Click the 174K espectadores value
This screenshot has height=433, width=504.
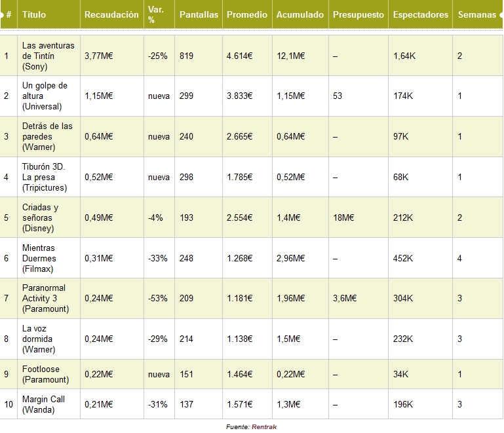click(x=403, y=96)
